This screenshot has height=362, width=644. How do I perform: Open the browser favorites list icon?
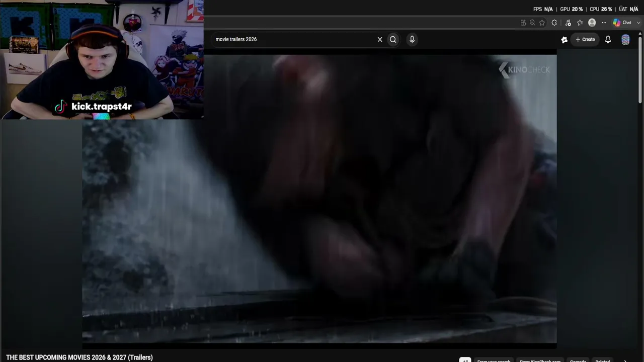[580, 23]
